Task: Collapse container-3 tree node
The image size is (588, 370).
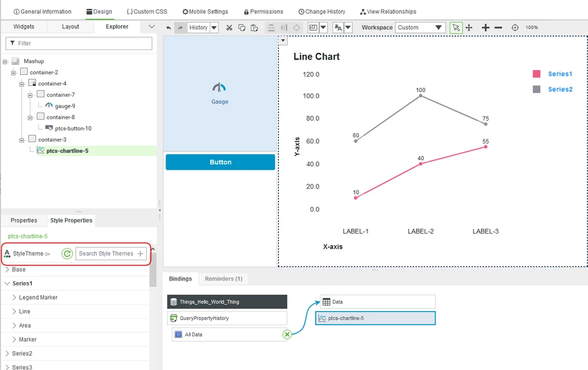Action: tap(22, 140)
